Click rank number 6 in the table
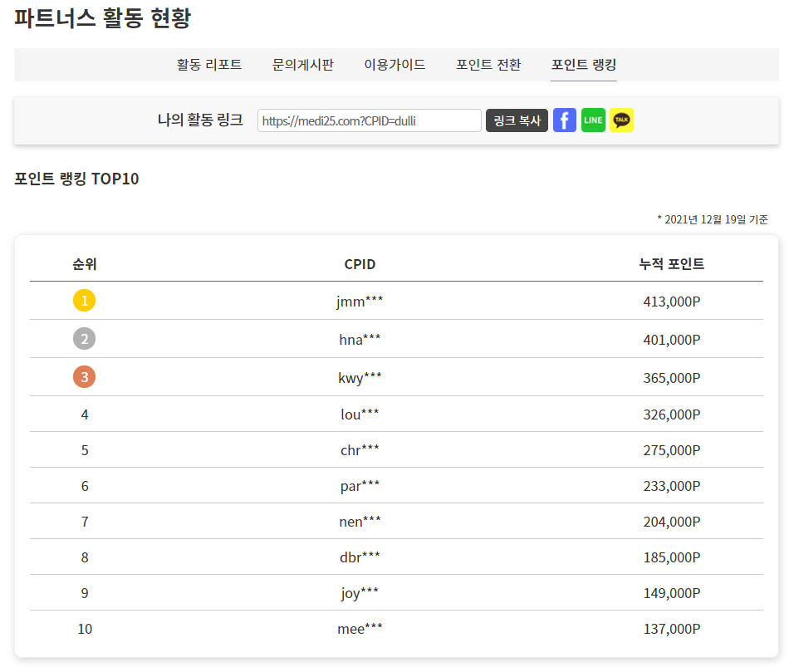This screenshot has height=672, width=794. coord(85,486)
